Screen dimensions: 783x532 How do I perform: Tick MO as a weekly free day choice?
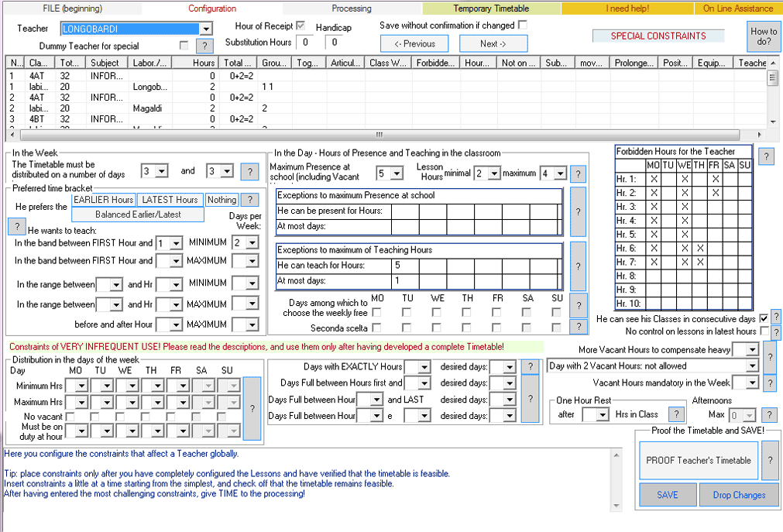click(377, 312)
